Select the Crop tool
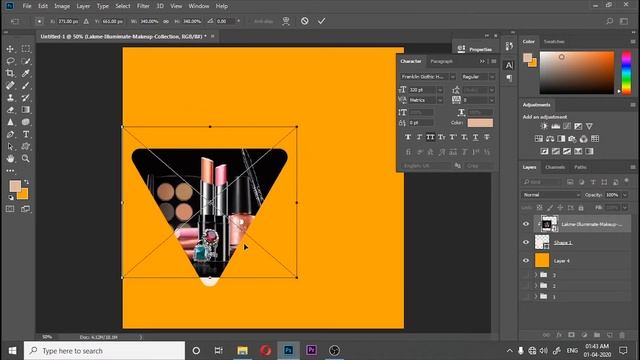 click(x=10, y=73)
